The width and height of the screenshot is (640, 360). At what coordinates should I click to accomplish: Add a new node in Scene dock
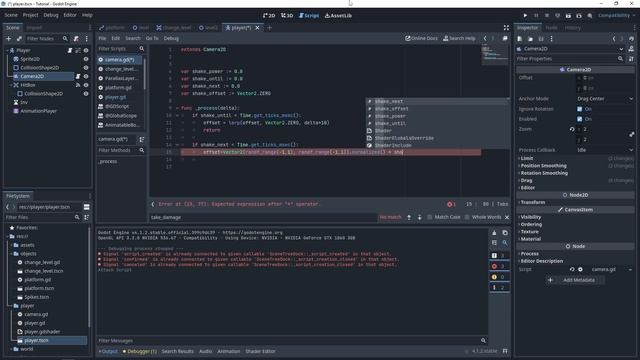click(9, 39)
